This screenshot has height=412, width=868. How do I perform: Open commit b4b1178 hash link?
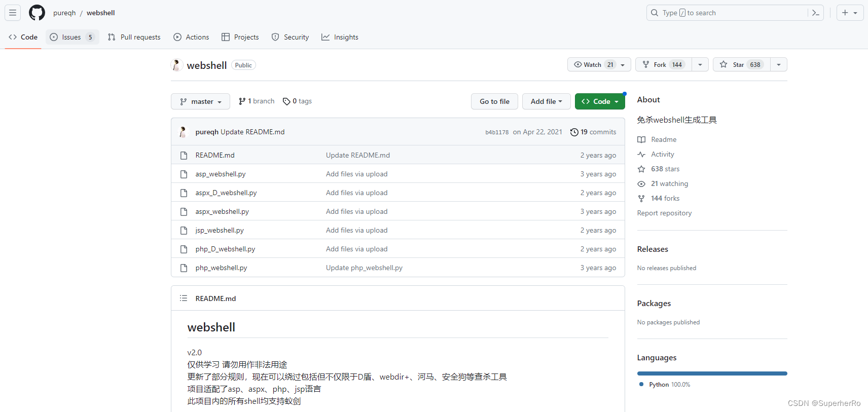(x=497, y=132)
